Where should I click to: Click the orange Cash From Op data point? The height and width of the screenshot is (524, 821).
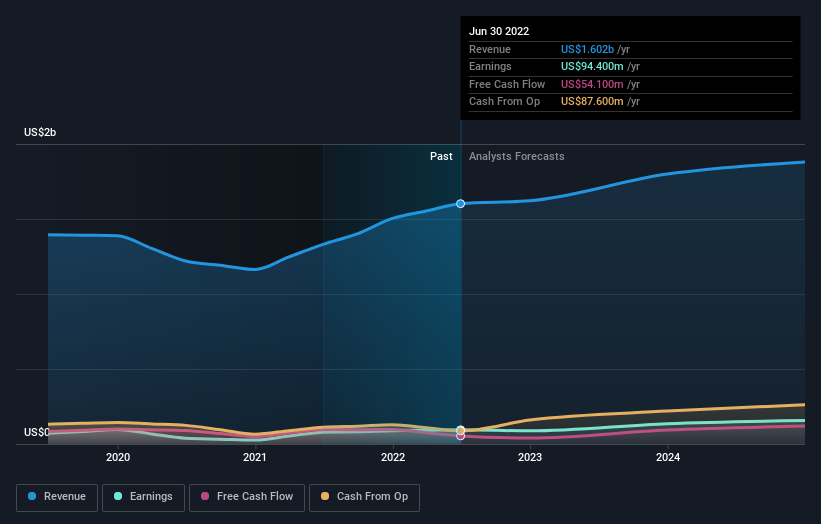tap(460, 430)
